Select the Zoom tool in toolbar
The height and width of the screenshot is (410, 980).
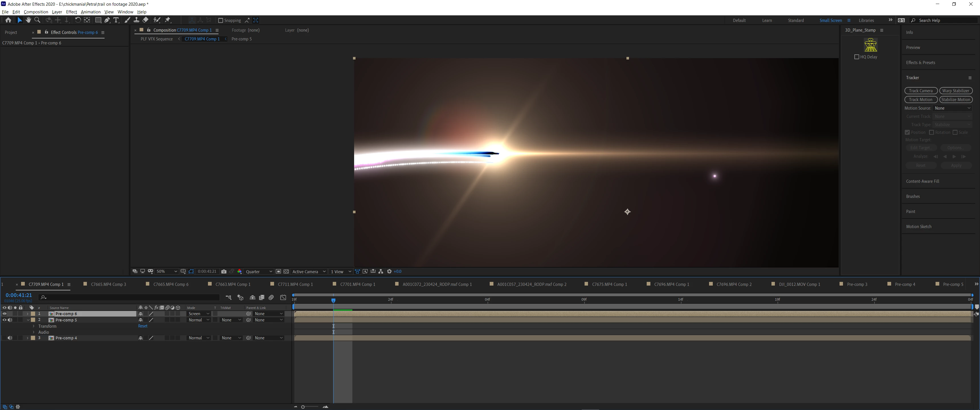37,20
